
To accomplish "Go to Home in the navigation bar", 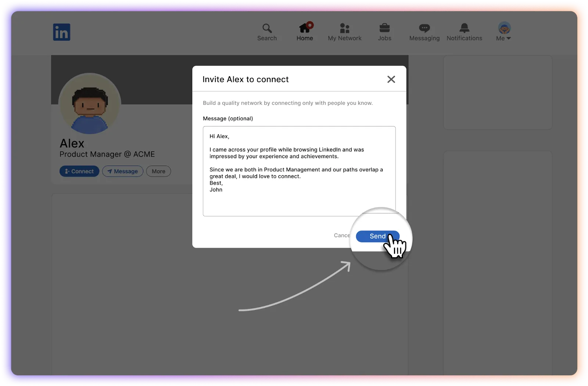I will point(305,32).
